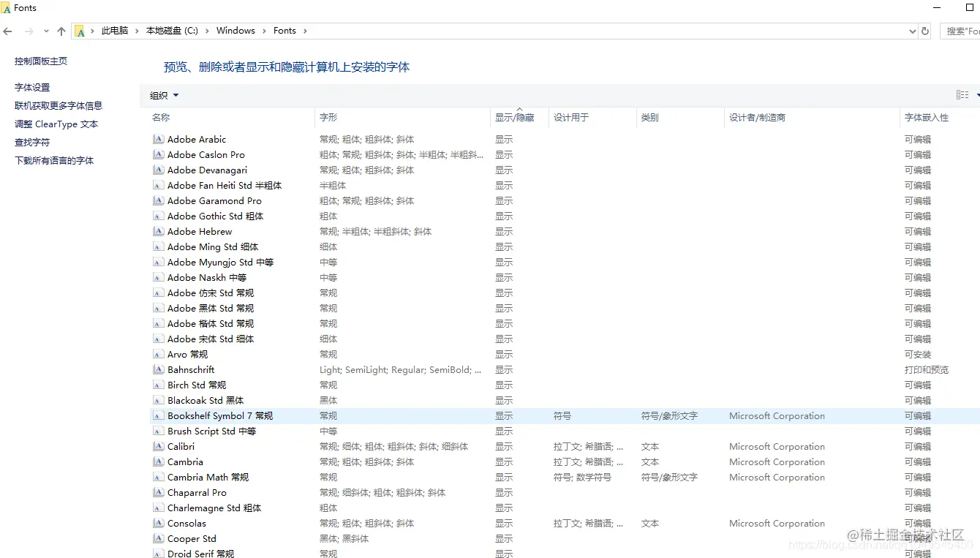The height and width of the screenshot is (558, 980).
Task: Select Adobe 楷体 Std 常规 font
Action: click(211, 323)
